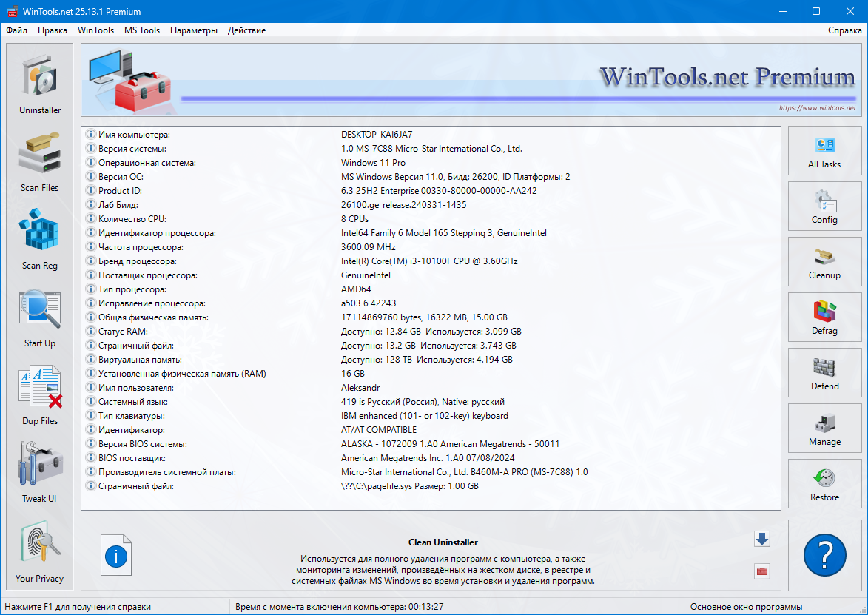Open the Файл menu
868x615 pixels.
click(17, 30)
